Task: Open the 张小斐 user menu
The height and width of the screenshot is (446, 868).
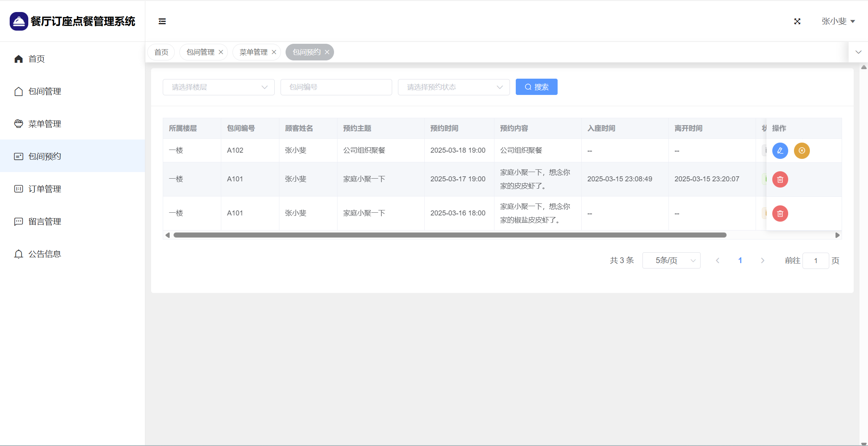Action: (x=838, y=21)
